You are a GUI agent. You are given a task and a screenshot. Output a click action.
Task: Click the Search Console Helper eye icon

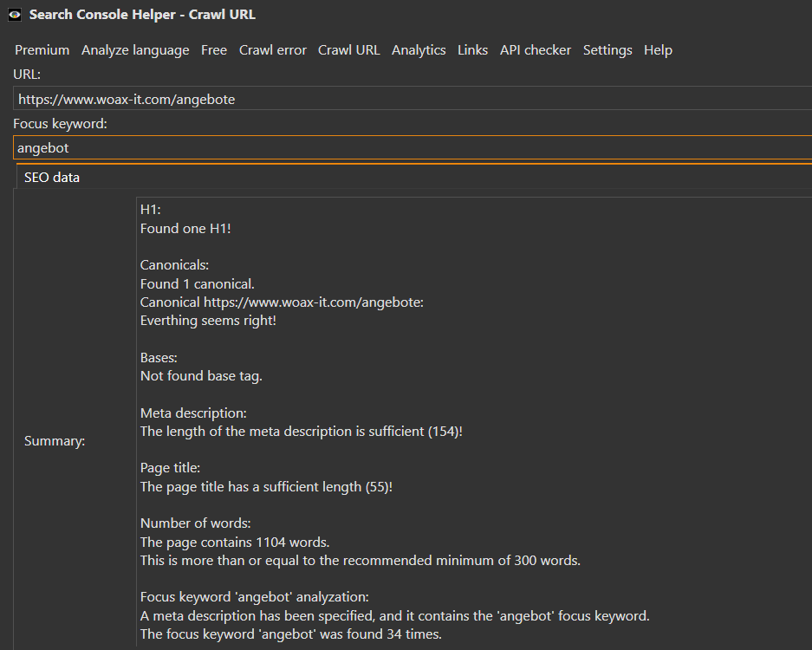tap(15, 15)
